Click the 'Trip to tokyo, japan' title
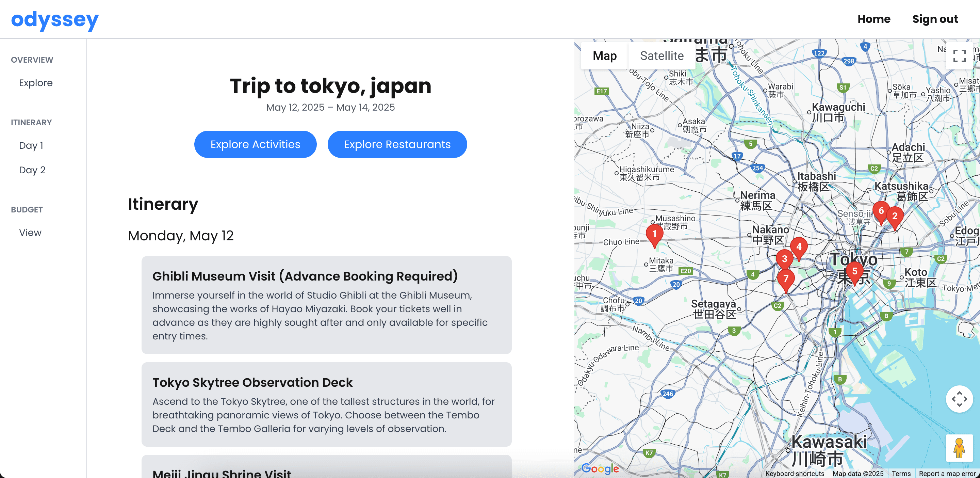980x478 pixels. [x=331, y=86]
